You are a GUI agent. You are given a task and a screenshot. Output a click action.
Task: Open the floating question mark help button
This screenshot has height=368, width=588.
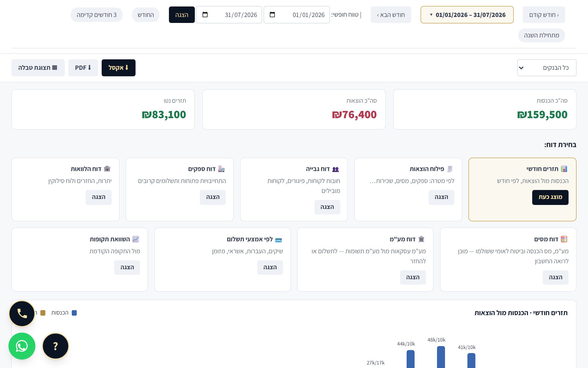click(x=55, y=346)
